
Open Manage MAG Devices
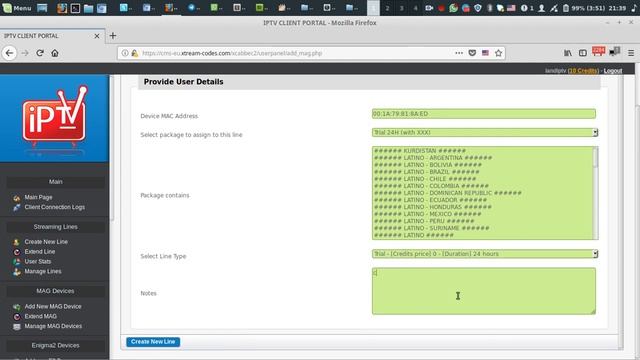point(53,326)
